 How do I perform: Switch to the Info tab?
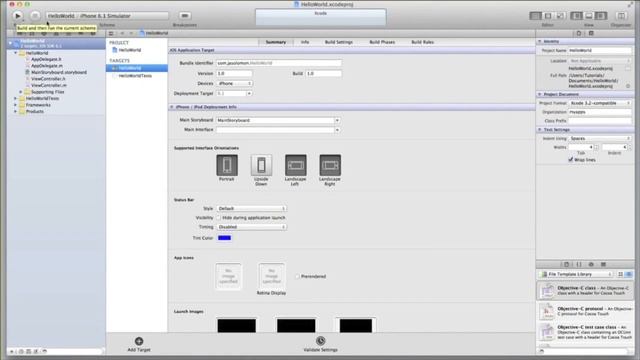(x=305, y=42)
